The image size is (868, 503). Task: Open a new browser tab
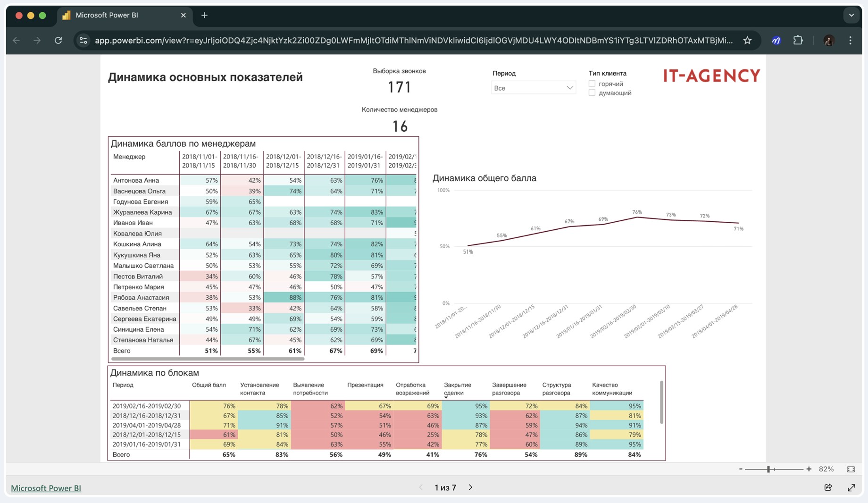(204, 15)
